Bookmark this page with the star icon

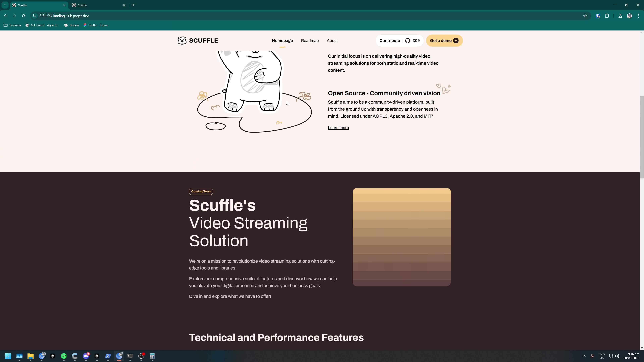(x=585, y=16)
